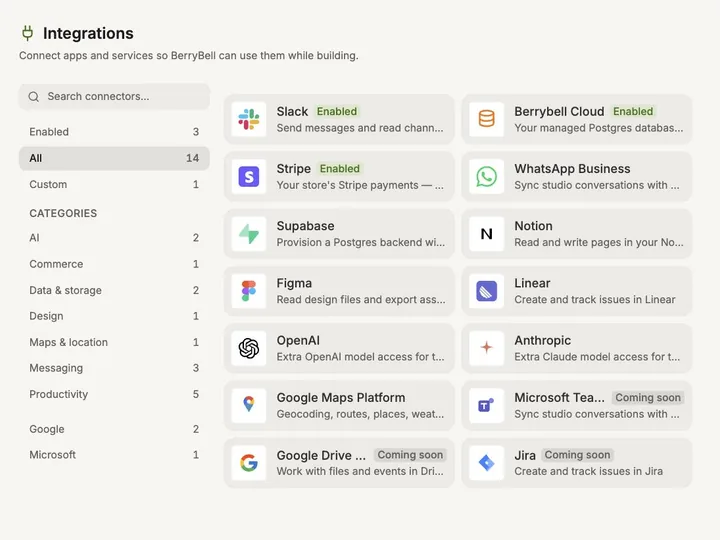
Task: Filter connectors by Google
Action: pyautogui.click(x=114, y=429)
